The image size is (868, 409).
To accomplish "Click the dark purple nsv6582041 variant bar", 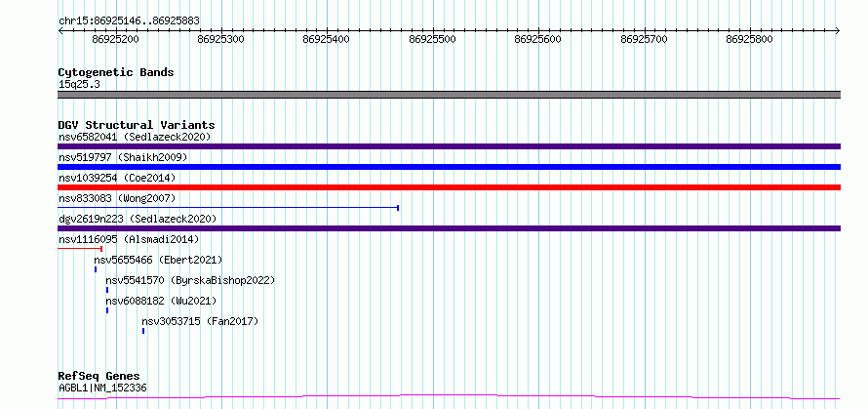I will click(449, 146).
